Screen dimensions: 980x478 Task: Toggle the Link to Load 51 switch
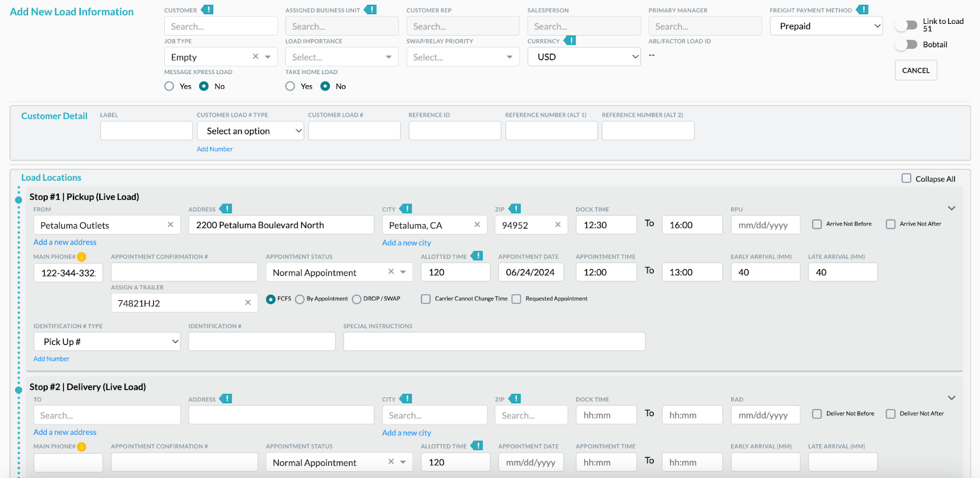[x=906, y=25]
